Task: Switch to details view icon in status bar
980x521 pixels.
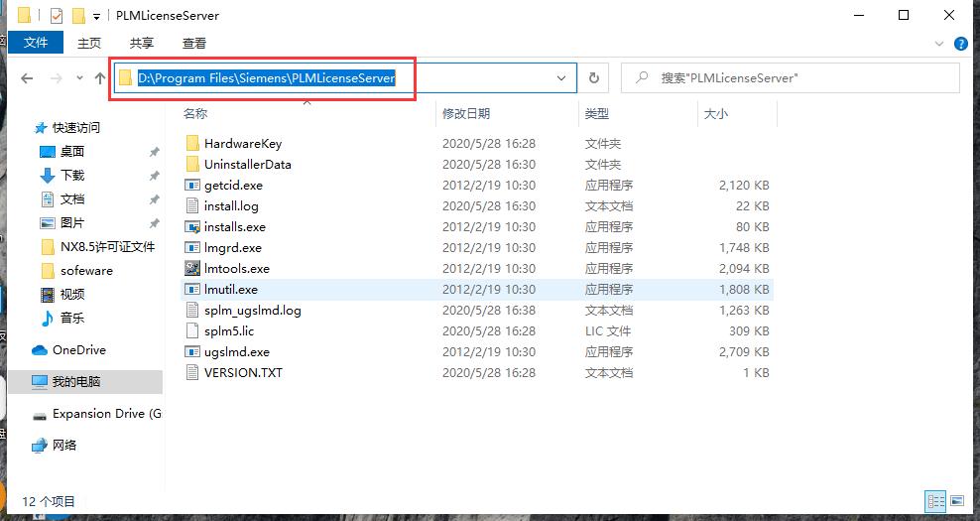Action: [x=935, y=501]
